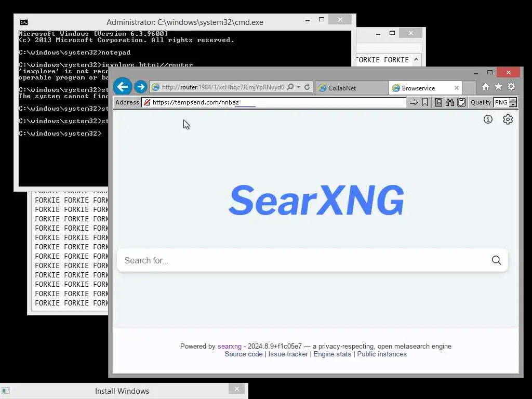
Task: Click the Notepad scroll up arrow
Action: [x=416, y=60]
